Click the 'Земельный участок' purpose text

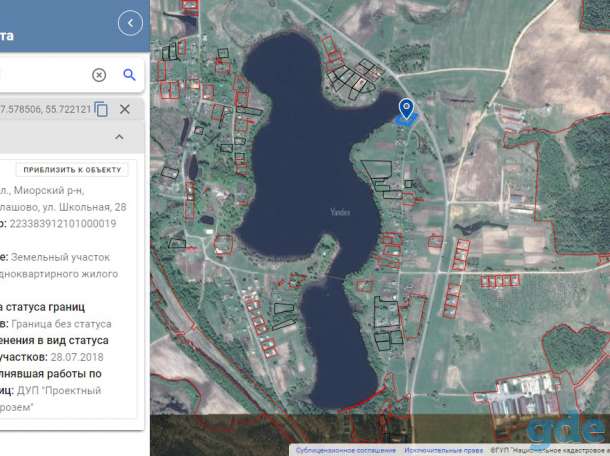click(60, 257)
